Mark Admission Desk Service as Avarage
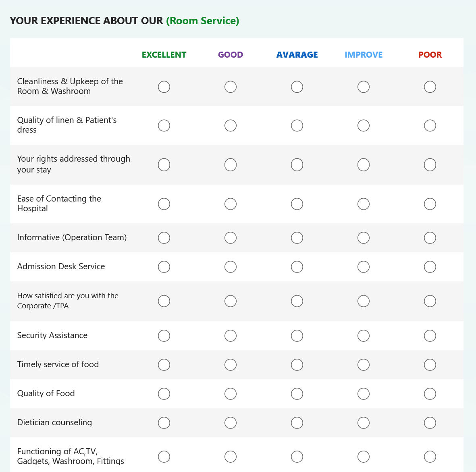Screen dimensions: 476x472 click(297, 267)
